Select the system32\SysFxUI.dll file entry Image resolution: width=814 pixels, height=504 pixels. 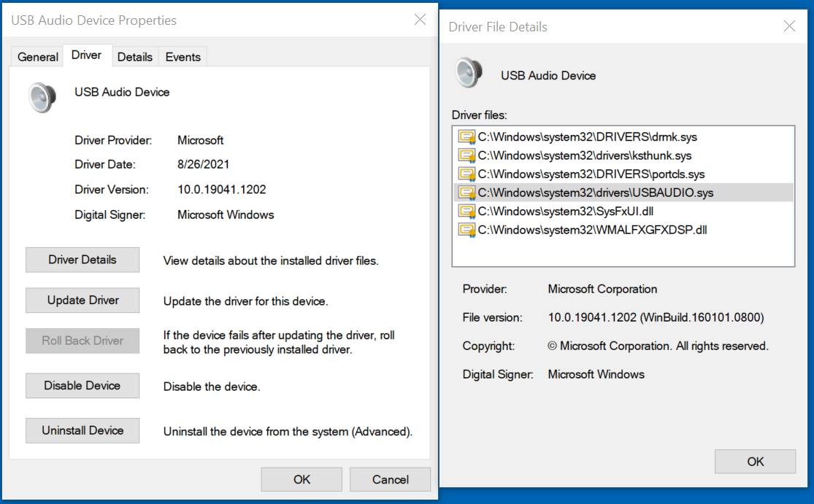(623, 212)
